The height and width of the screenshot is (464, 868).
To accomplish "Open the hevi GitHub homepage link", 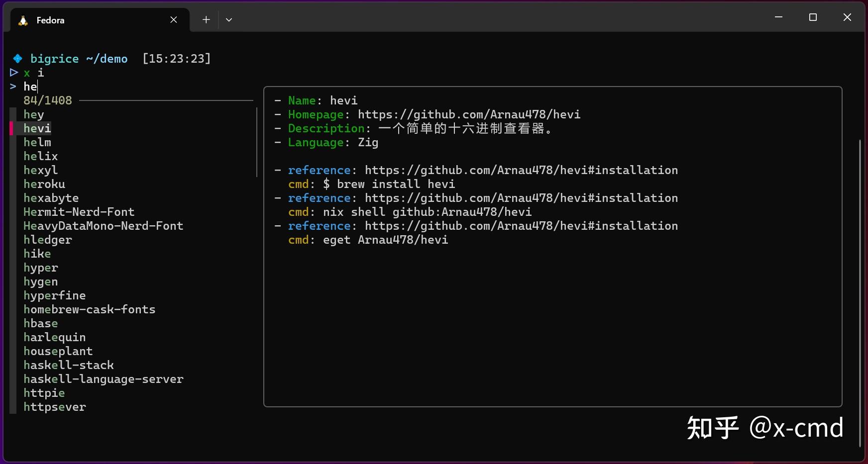I will click(468, 114).
